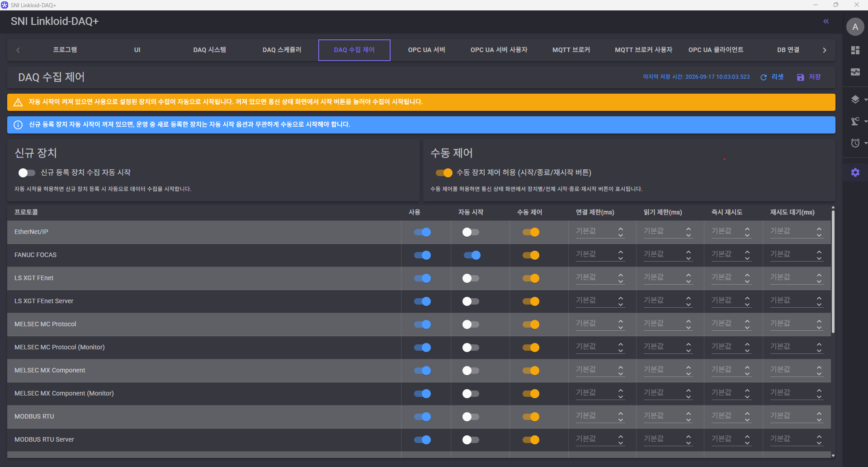
Task: Switch to the DAQ 시스템 tab
Action: click(x=210, y=50)
